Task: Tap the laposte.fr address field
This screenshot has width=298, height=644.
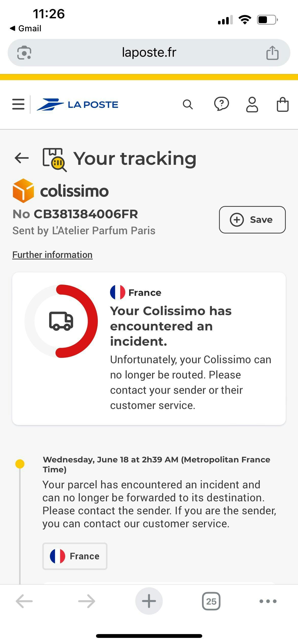Action: click(x=149, y=53)
